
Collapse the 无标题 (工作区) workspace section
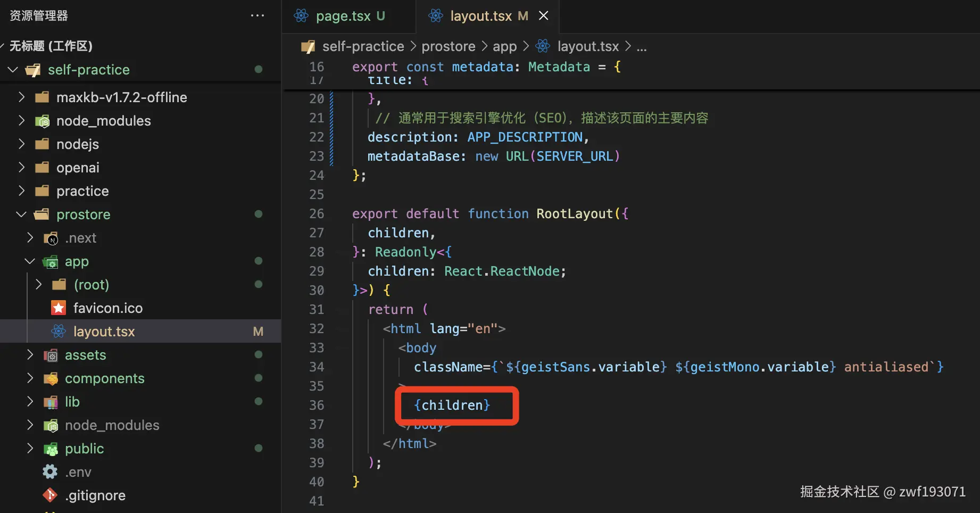(2, 46)
